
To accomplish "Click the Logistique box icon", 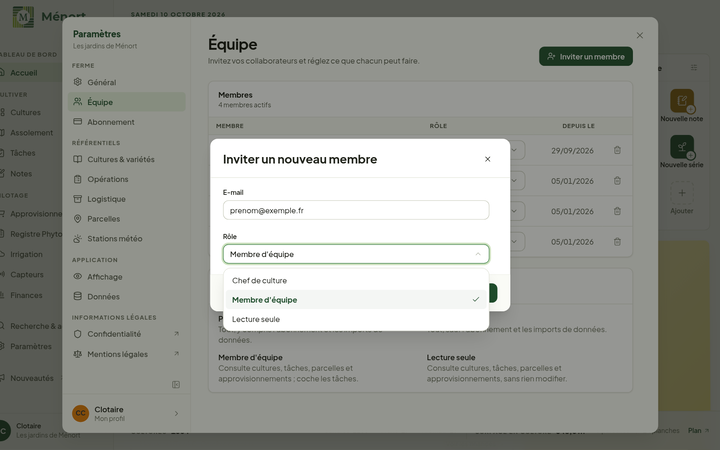I will (78, 198).
